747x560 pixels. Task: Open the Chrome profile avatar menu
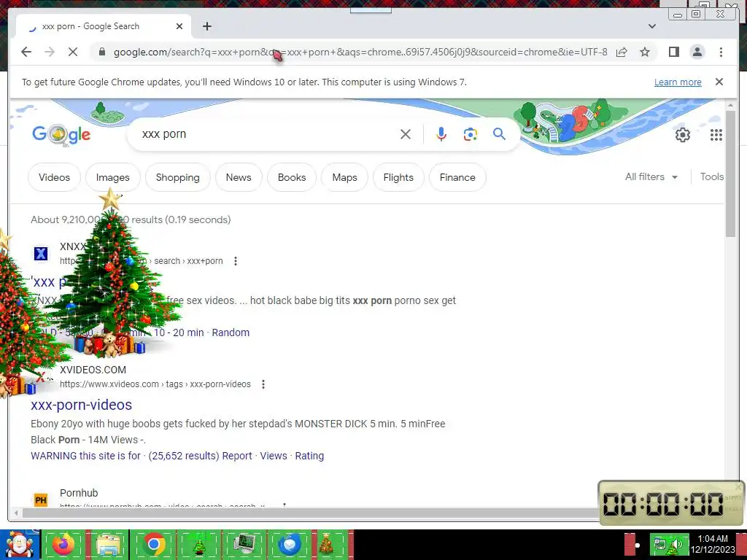(x=697, y=52)
